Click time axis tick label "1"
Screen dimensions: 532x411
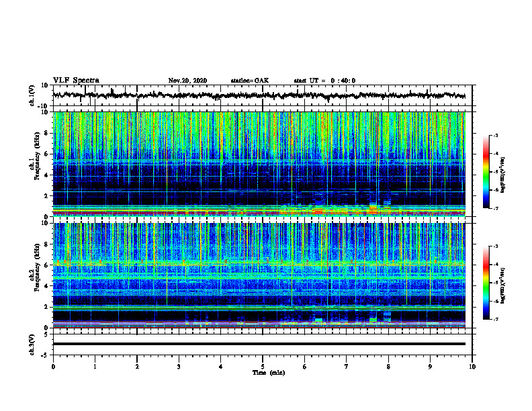pos(95,367)
